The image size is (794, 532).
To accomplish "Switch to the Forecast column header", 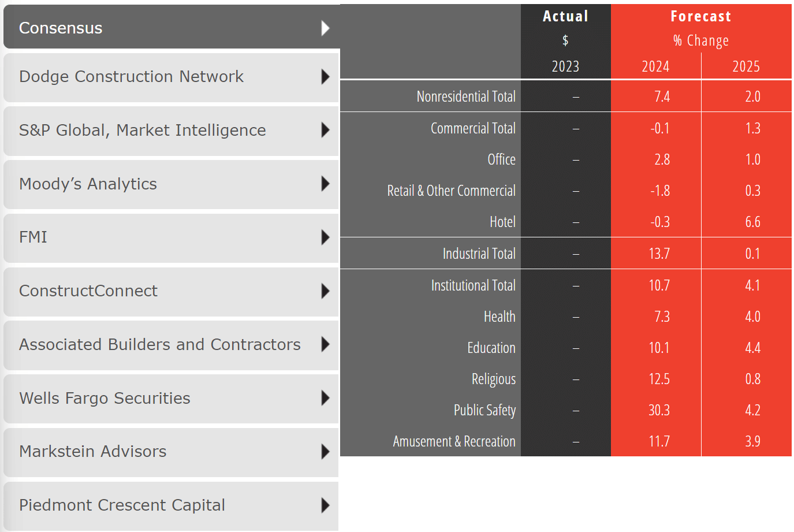I will 701,16.
